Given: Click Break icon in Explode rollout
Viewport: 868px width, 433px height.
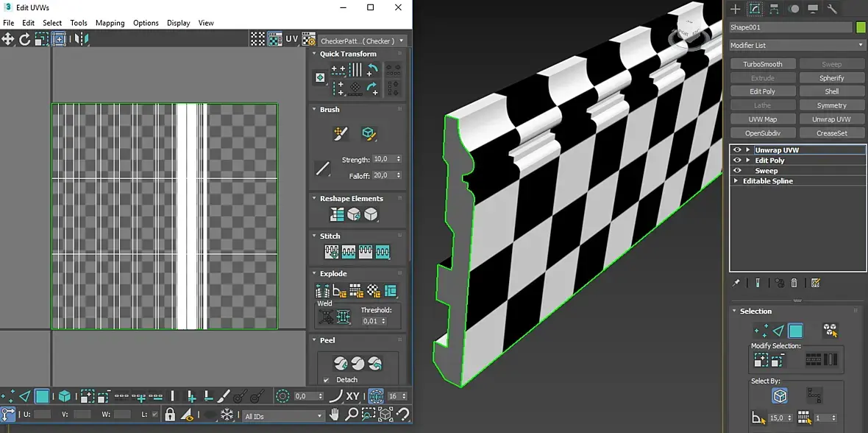Looking at the screenshot, I should pyautogui.click(x=322, y=290).
